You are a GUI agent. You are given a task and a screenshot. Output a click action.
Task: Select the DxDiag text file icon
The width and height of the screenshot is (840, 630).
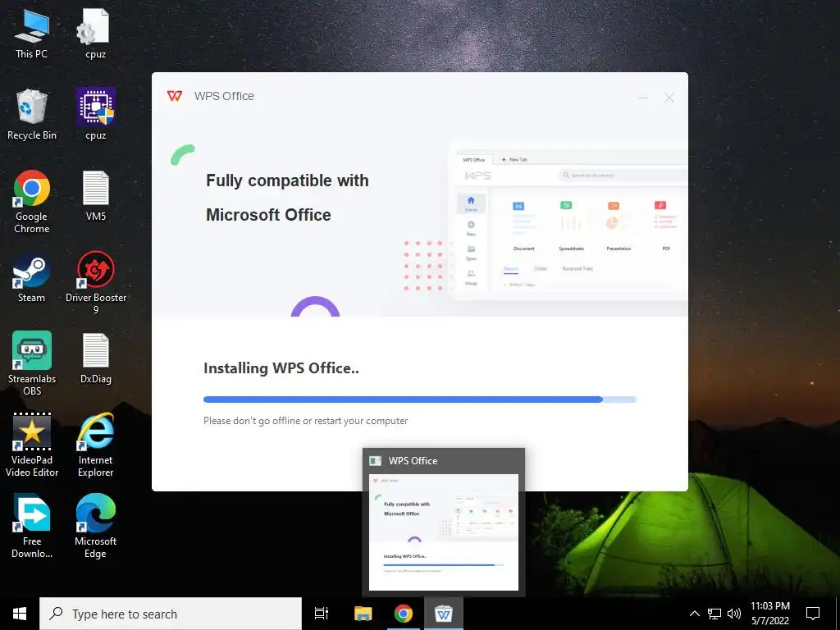[x=95, y=358]
